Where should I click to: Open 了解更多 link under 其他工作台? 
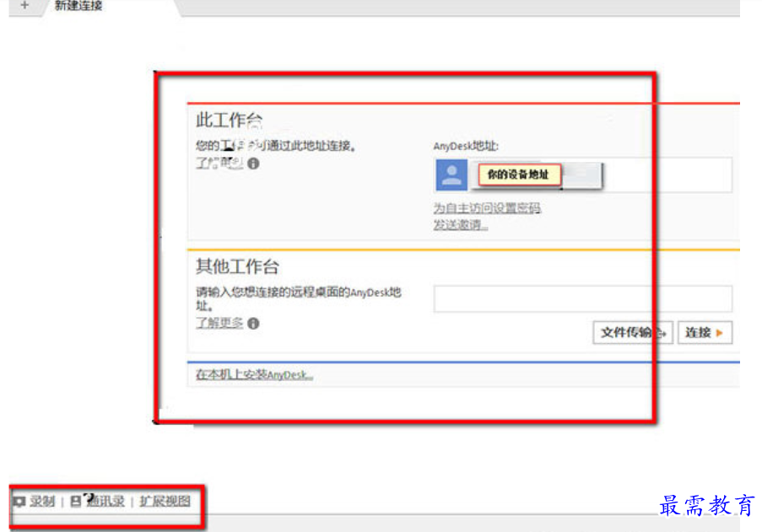219,323
